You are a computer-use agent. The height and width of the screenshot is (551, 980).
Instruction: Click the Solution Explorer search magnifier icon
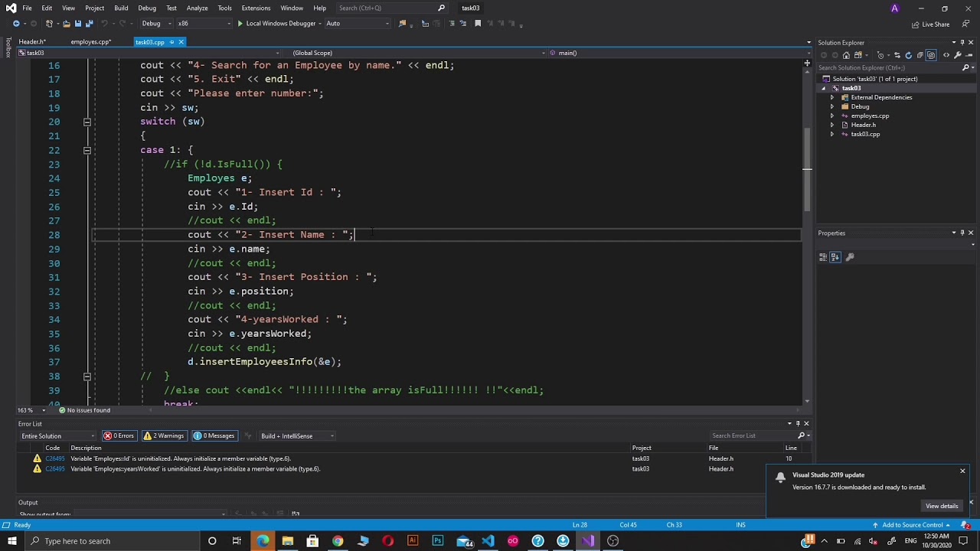point(965,67)
